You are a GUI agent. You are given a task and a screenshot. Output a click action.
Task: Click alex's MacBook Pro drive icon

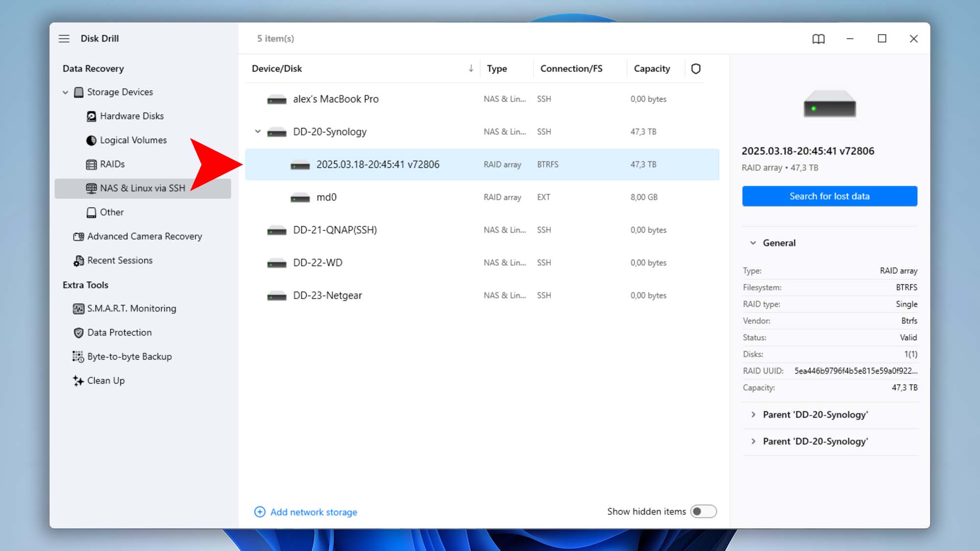click(276, 100)
